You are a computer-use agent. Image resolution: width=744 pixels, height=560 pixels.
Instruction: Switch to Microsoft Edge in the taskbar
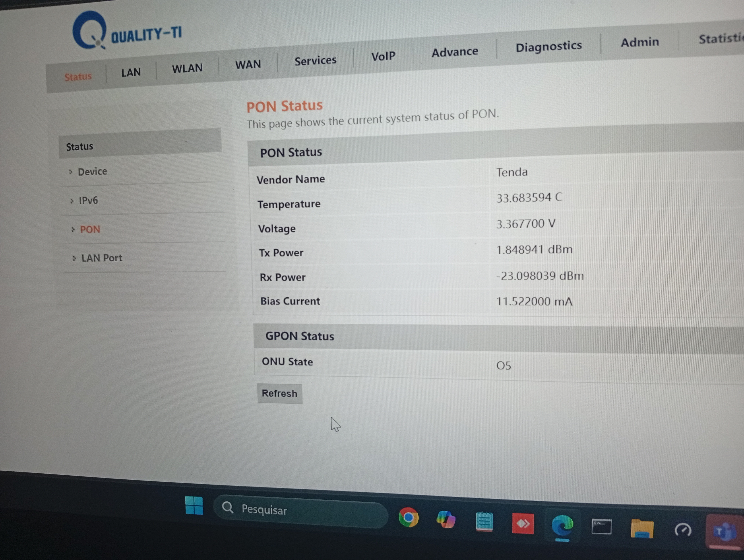tap(562, 526)
